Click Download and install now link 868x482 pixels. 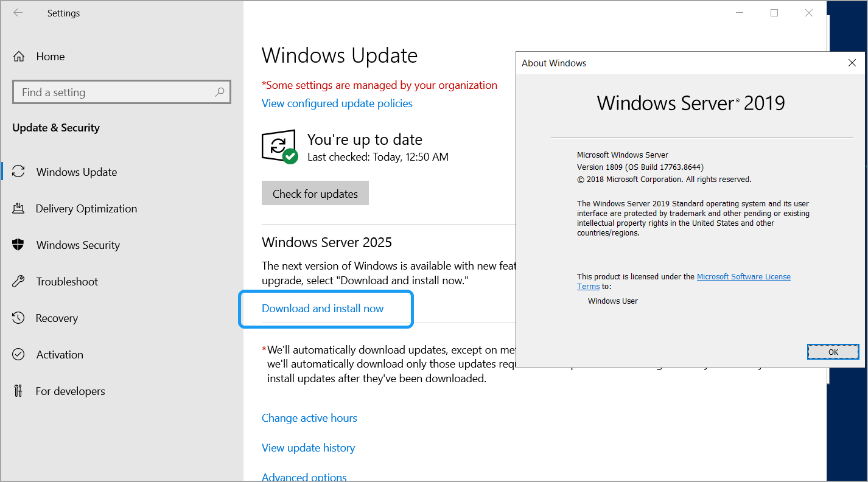(323, 309)
